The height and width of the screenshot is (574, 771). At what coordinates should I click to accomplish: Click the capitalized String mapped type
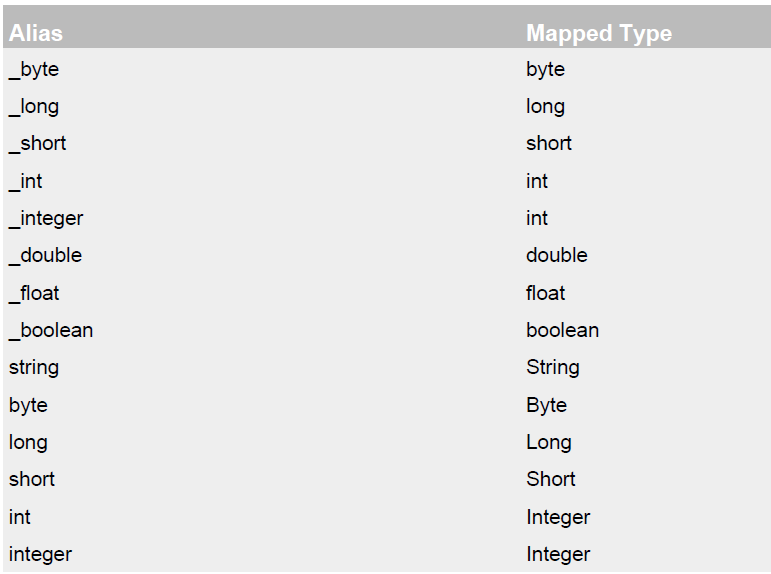(553, 368)
